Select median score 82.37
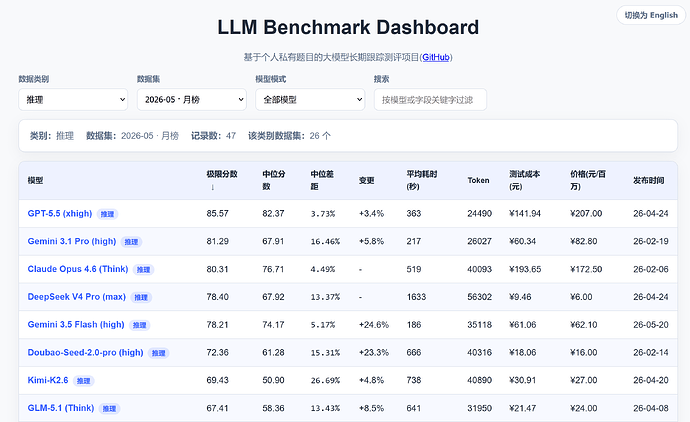This screenshot has width=690, height=422. click(x=273, y=213)
